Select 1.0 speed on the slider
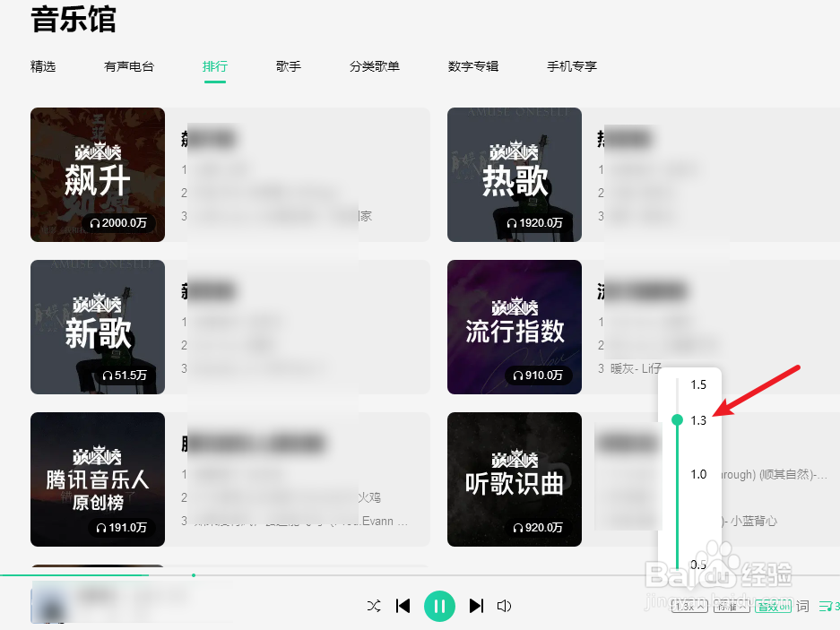The height and width of the screenshot is (630, 840). point(698,474)
